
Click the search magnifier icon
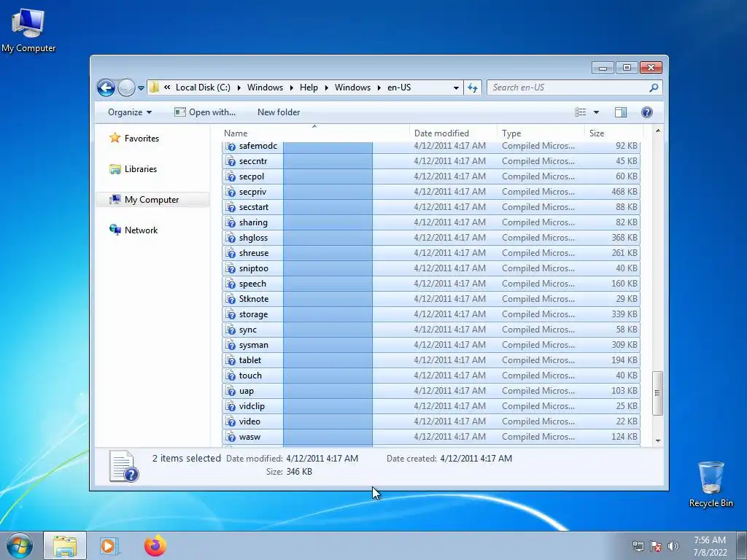pos(654,87)
